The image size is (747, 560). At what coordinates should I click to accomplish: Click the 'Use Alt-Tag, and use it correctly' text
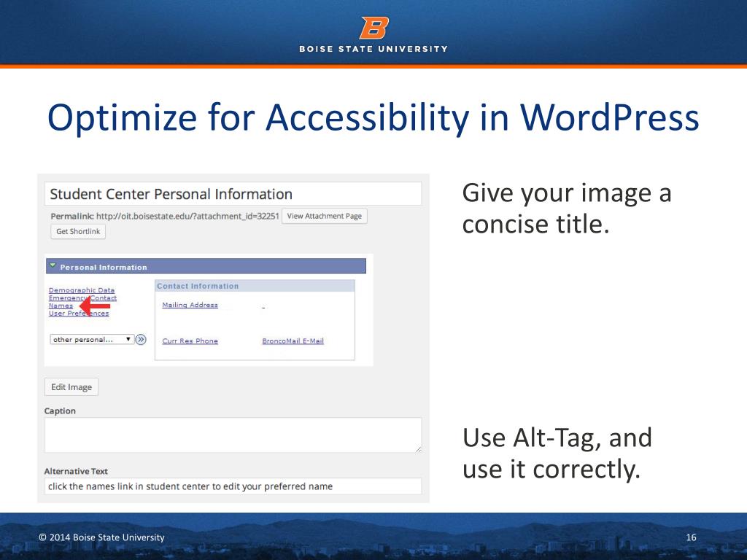pyautogui.click(x=557, y=454)
